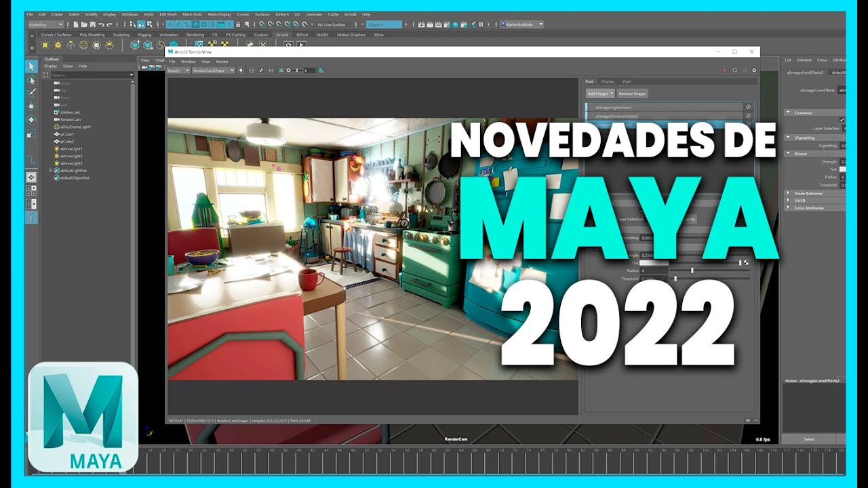
Task: Choose the Paint selection tool
Action: (x=31, y=93)
